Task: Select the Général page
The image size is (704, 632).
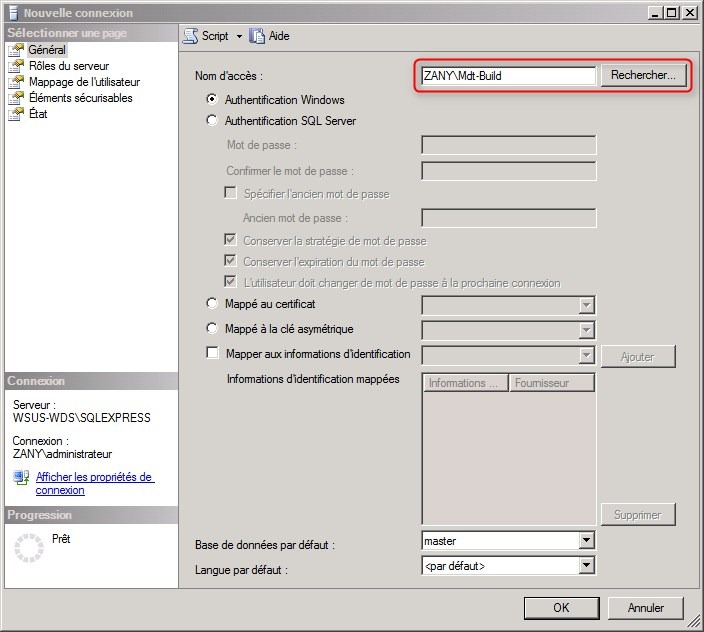Action: pyautogui.click(x=47, y=50)
